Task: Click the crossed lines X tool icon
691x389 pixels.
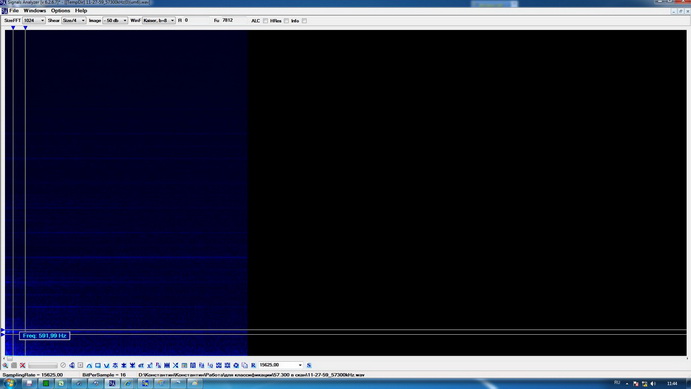Action: coord(175,365)
